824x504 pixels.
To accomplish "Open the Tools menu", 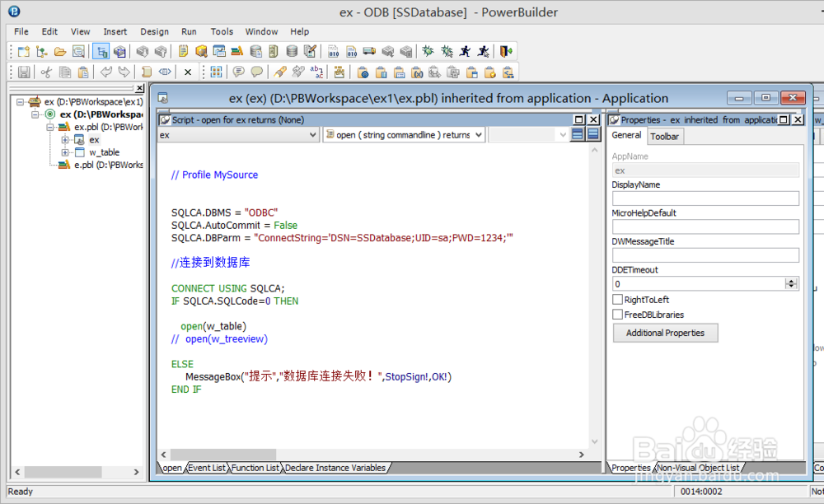I will click(222, 31).
